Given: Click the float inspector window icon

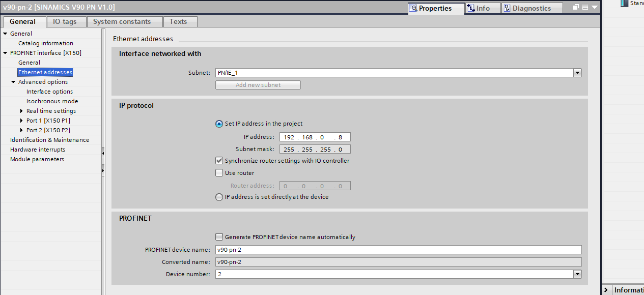Looking at the screenshot, I should (576, 7).
